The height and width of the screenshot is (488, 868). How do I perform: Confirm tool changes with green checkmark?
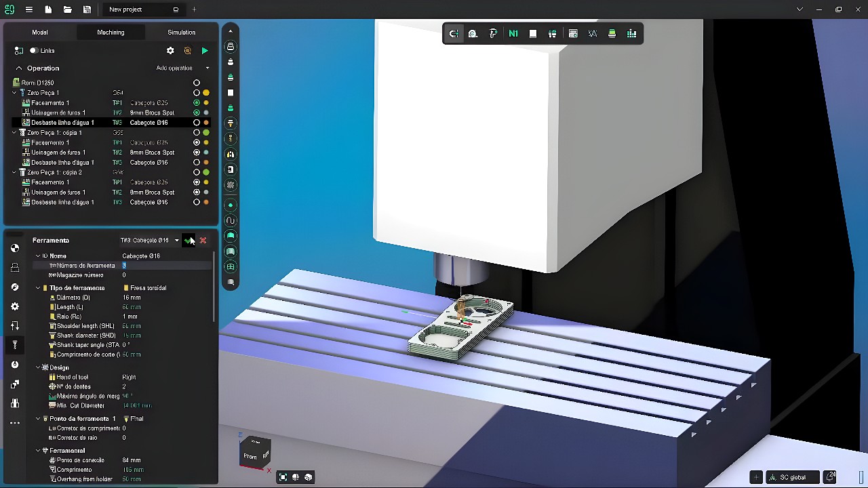click(189, 241)
